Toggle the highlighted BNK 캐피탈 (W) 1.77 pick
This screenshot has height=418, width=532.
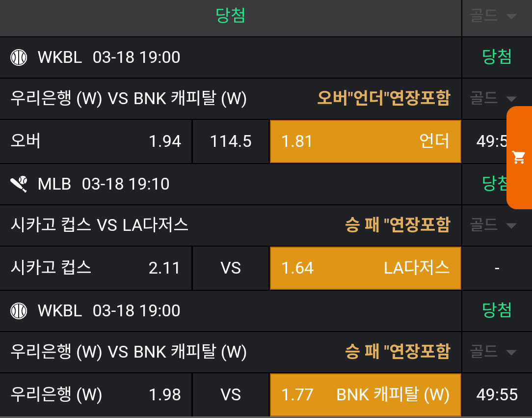pos(365,395)
